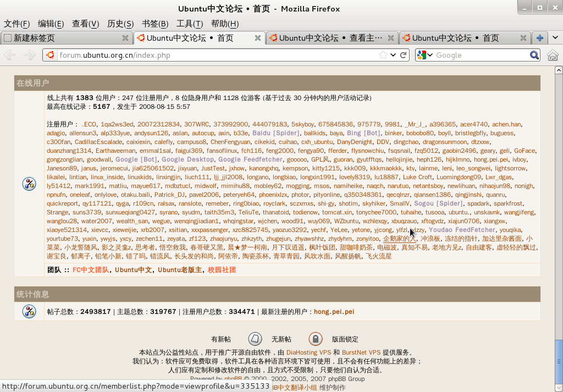This screenshot has width=563, height=392.
Task: Click the Ubuntu site icon in the address bar
Action: tap(50, 55)
